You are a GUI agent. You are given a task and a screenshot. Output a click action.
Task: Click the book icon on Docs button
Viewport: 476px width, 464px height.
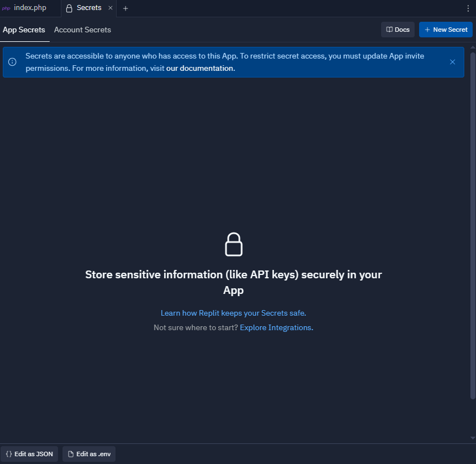389,30
